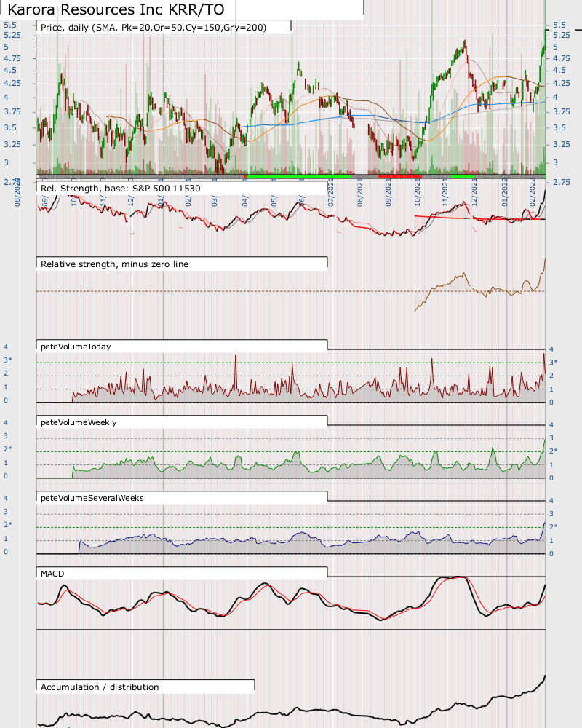Select the Relative strength, minus zero line label

pos(115,264)
